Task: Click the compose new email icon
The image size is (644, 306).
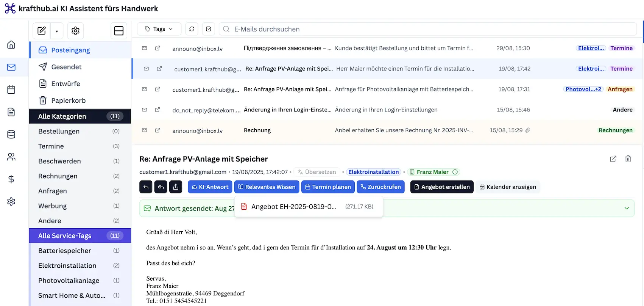Action: click(x=42, y=31)
